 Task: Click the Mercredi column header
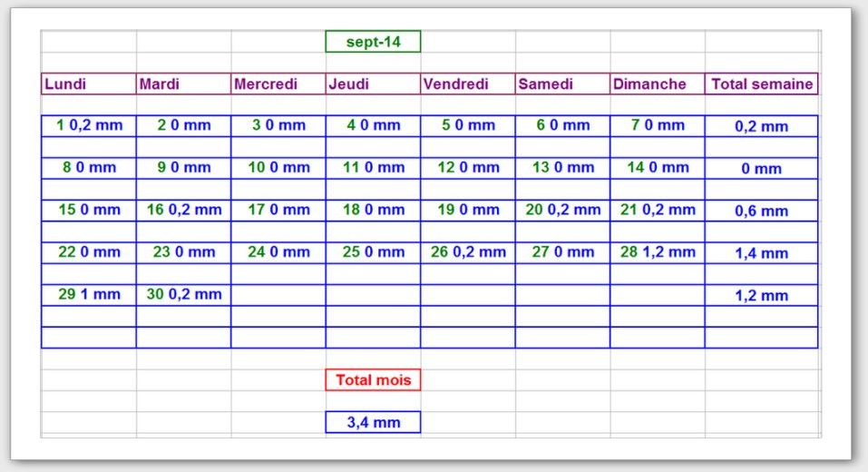pyautogui.click(x=278, y=84)
